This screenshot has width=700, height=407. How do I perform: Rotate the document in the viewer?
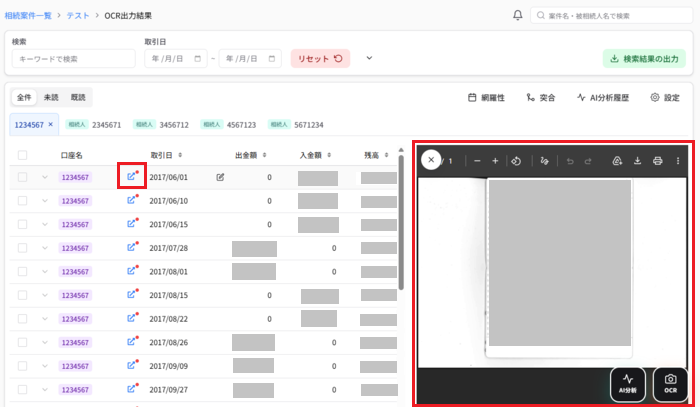(x=516, y=161)
